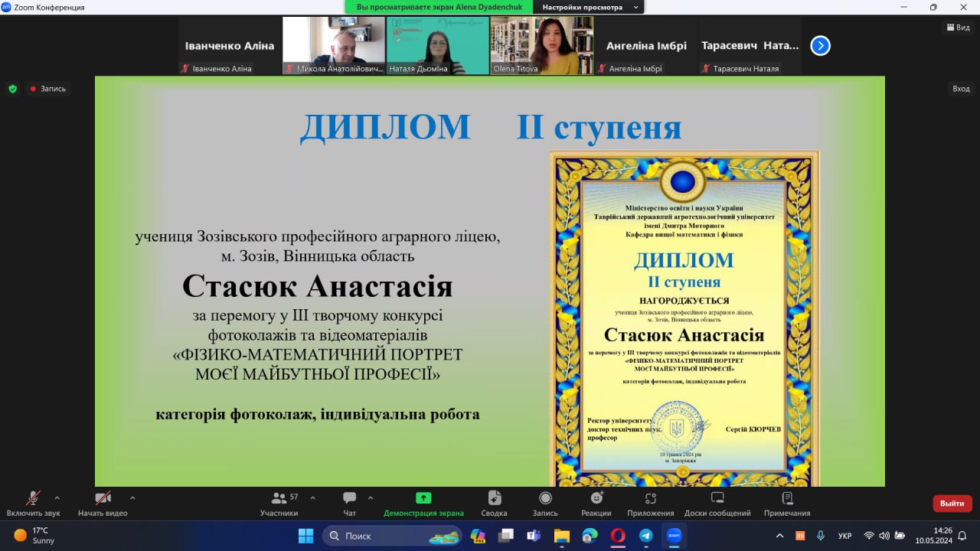This screenshot has height=551, width=980.
Task: Open the colorful PRE app on the taskbar
Action: 478,536
